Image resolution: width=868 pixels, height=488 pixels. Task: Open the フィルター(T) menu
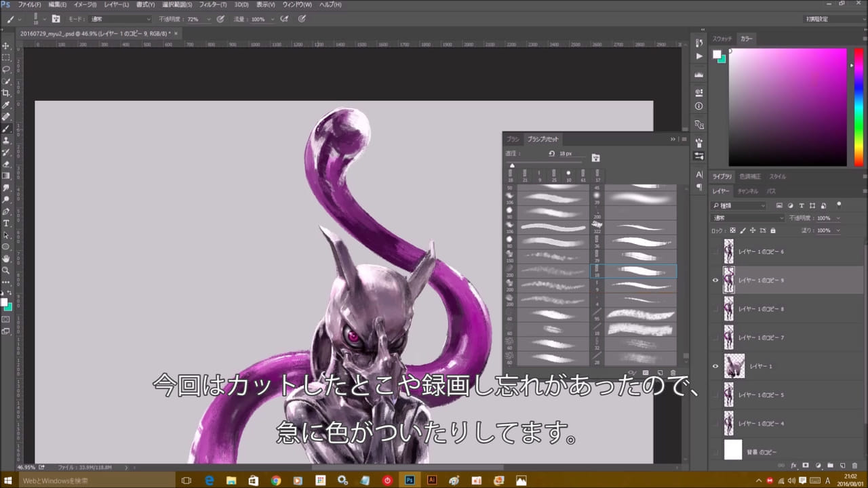coord(212,5)
